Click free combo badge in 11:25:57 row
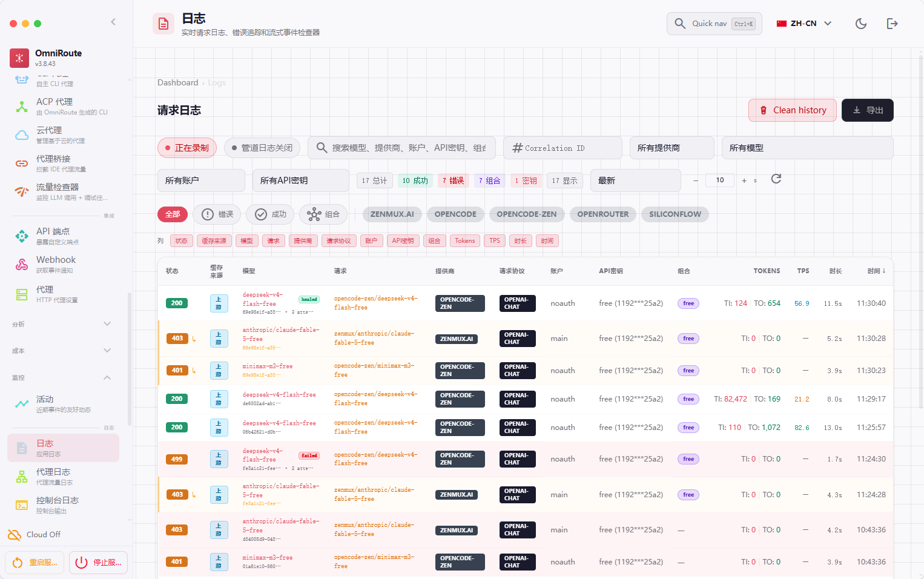Image resolution: width=924 pixels, height=579 pixels. (x=688, y=428)
